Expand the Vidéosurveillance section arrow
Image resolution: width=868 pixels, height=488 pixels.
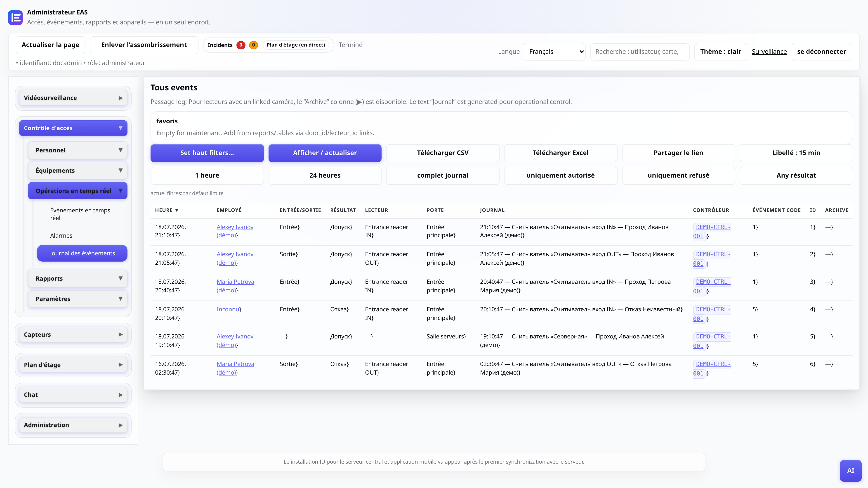[x=120, y=98]
